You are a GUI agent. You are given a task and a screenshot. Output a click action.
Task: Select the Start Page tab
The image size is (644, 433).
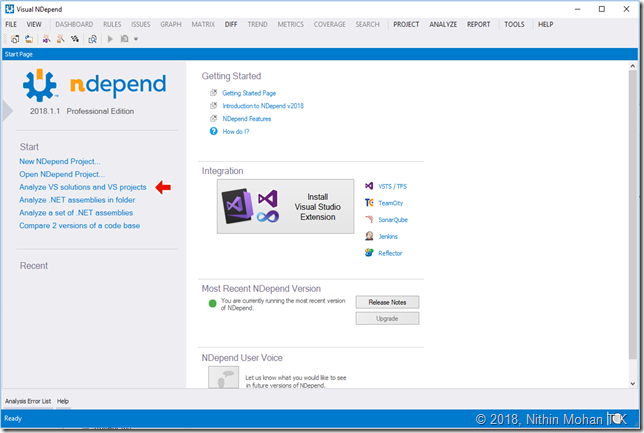point(22,54)
